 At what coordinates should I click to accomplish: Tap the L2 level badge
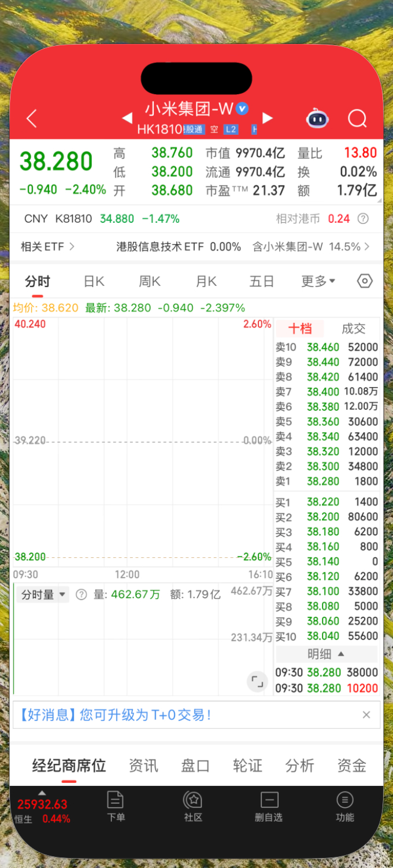(231, 130)
